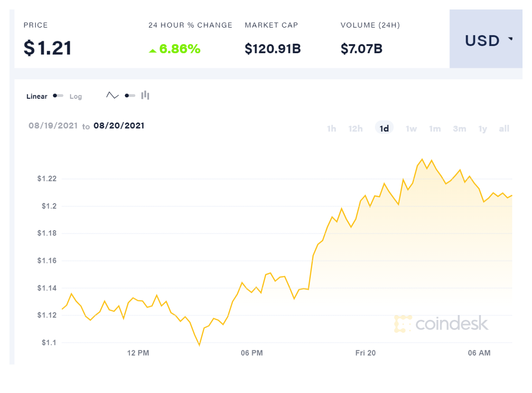532x393 pixels.
Task: Click the line chart icon
Action: click(x=112, y=95)
